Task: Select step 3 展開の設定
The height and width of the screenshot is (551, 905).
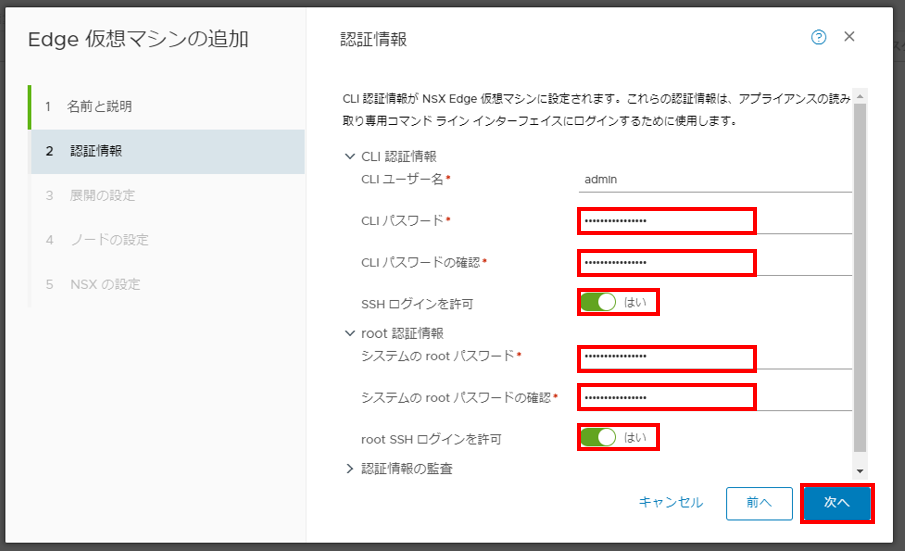Action: 167,196
